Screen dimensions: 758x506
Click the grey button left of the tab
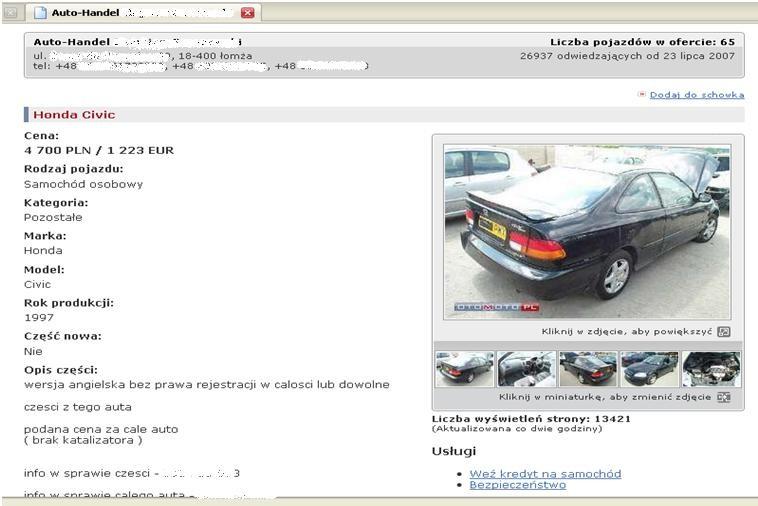(11, 13)
